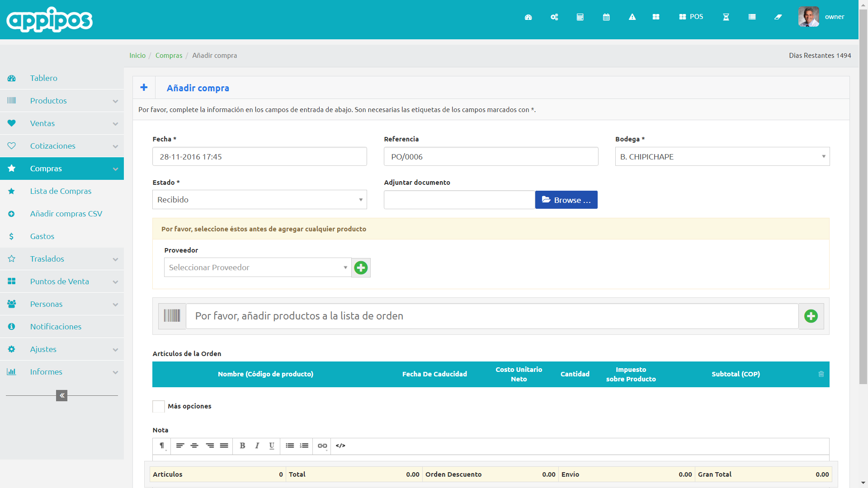Click the barcode scanner icon

[x=172, y=316]
